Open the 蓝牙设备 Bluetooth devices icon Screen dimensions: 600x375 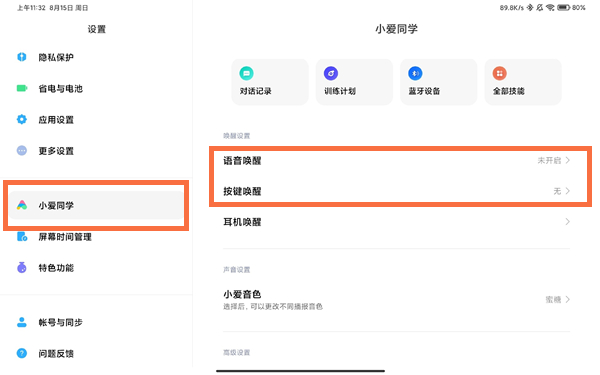pos(415,73)
